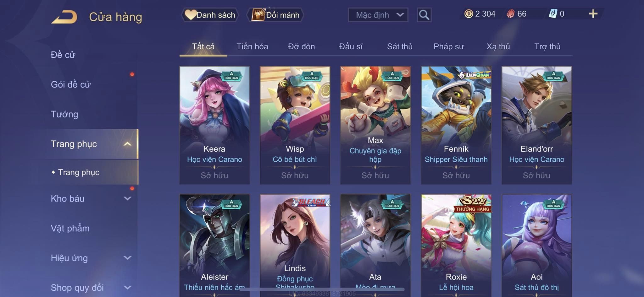Open the Tướng sidebar menu
The width and height of the screenshot is (644, 297).
click(x=64, y=114)
